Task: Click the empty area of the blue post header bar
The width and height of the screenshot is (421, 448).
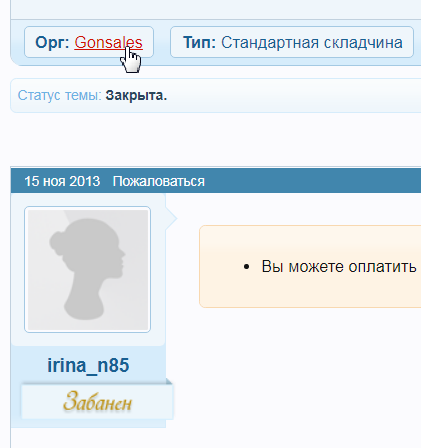Action: (313, 181)
